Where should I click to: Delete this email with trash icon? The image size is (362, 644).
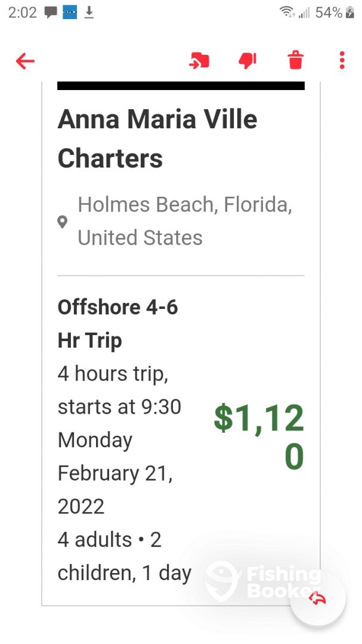295,60
